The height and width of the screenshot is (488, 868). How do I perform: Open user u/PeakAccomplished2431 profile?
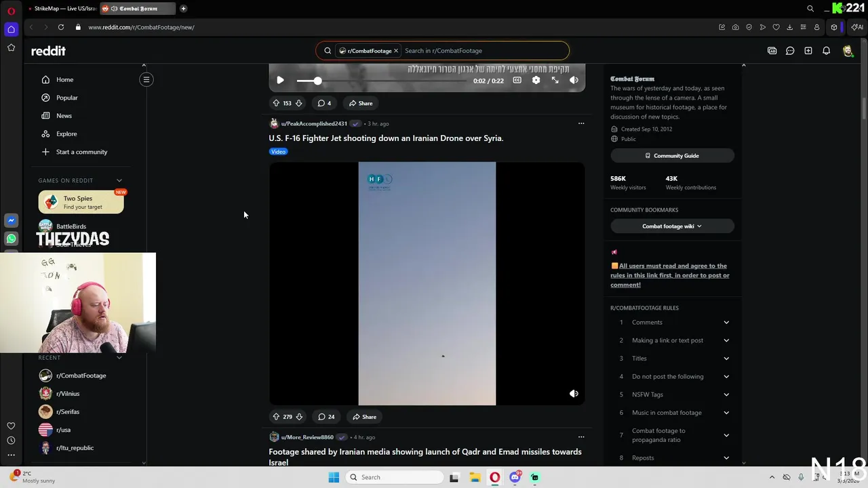click(x=314, y=123)
